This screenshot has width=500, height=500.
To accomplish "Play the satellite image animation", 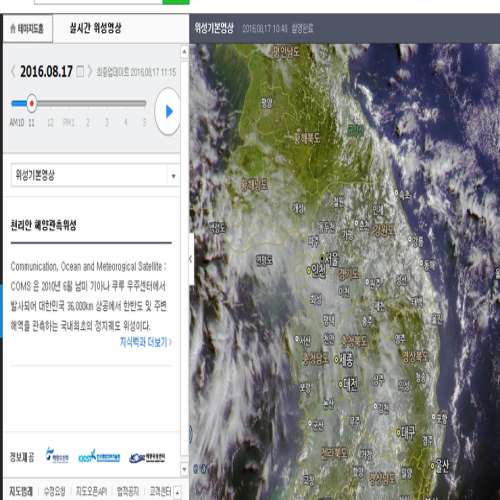I will tap(168, 111).
